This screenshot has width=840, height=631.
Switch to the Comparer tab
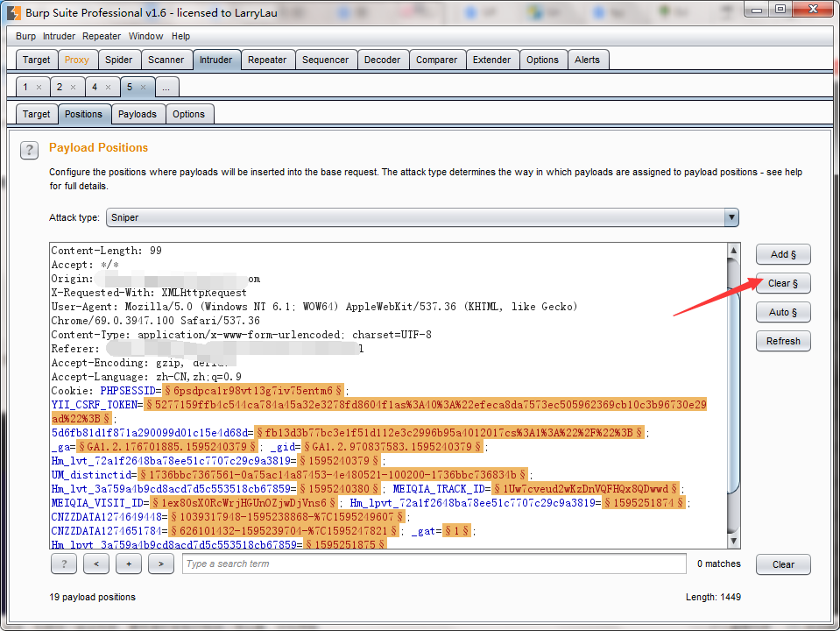coord(436,60)
